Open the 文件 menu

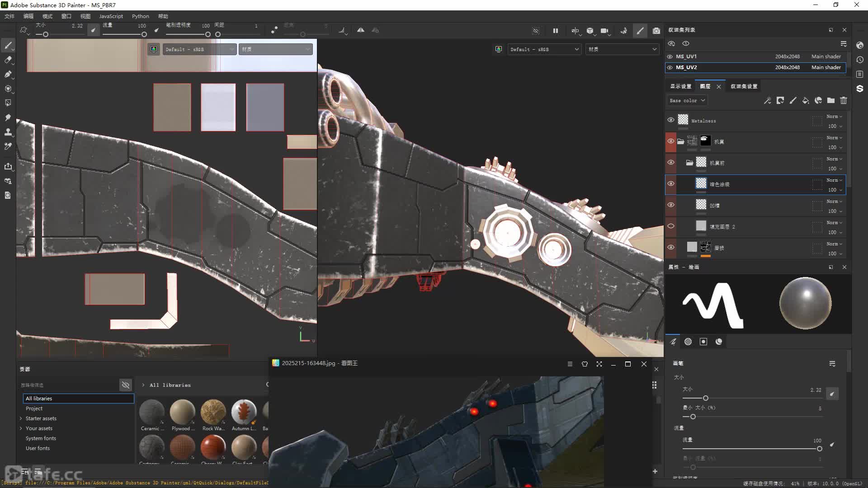point(9,16)
